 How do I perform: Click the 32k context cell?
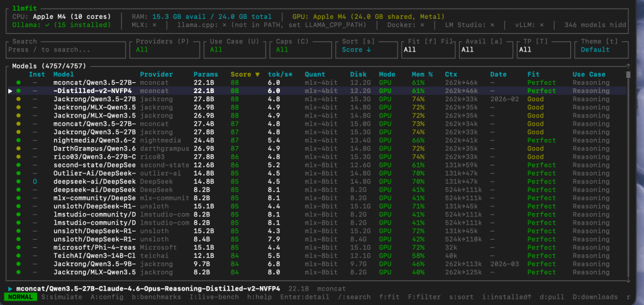click(x=451, y=247)
